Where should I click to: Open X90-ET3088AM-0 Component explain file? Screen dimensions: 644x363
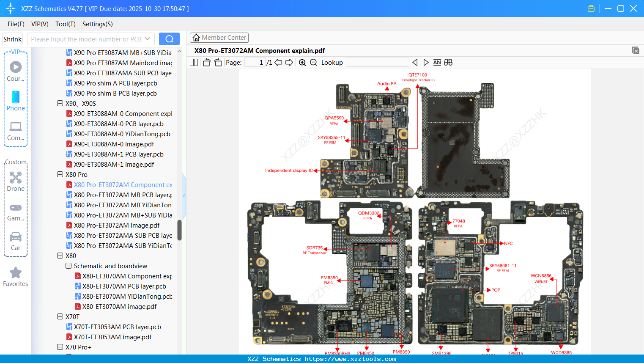click(119, 113)
